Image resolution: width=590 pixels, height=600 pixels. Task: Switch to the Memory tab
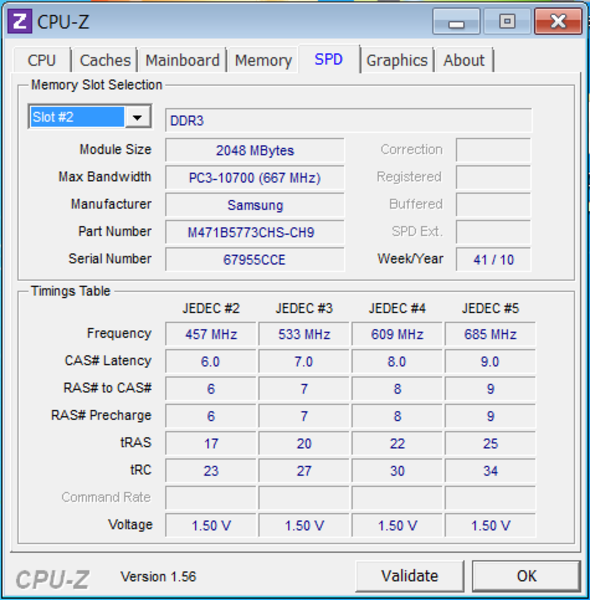[x=263, y=60]
